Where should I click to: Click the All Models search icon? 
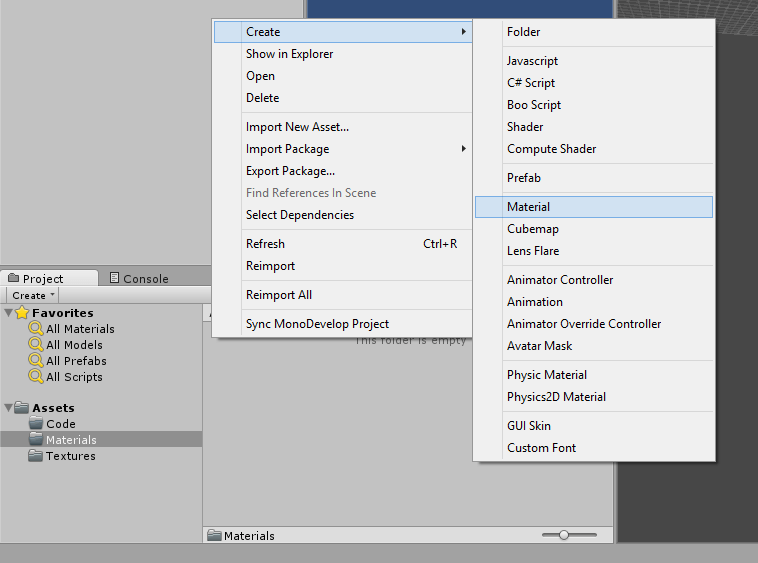click(36, 345)
